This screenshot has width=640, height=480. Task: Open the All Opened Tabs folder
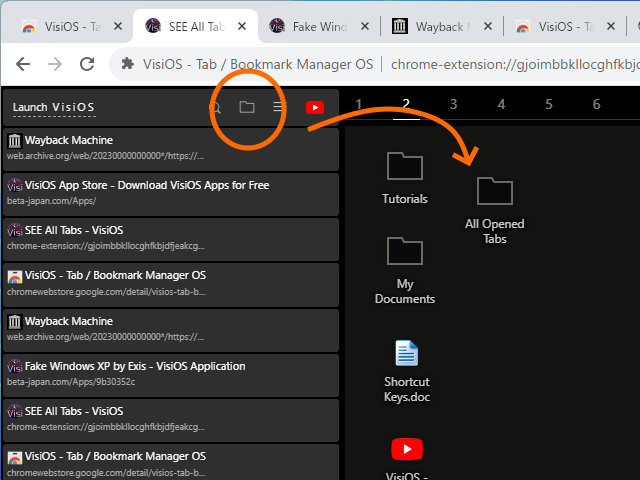[495, 211]
